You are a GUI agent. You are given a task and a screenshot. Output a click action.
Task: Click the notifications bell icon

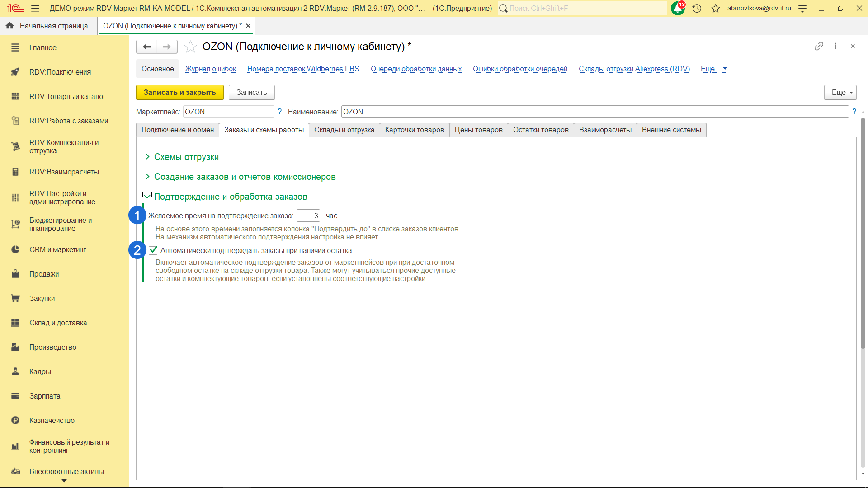tap(677, 8)
